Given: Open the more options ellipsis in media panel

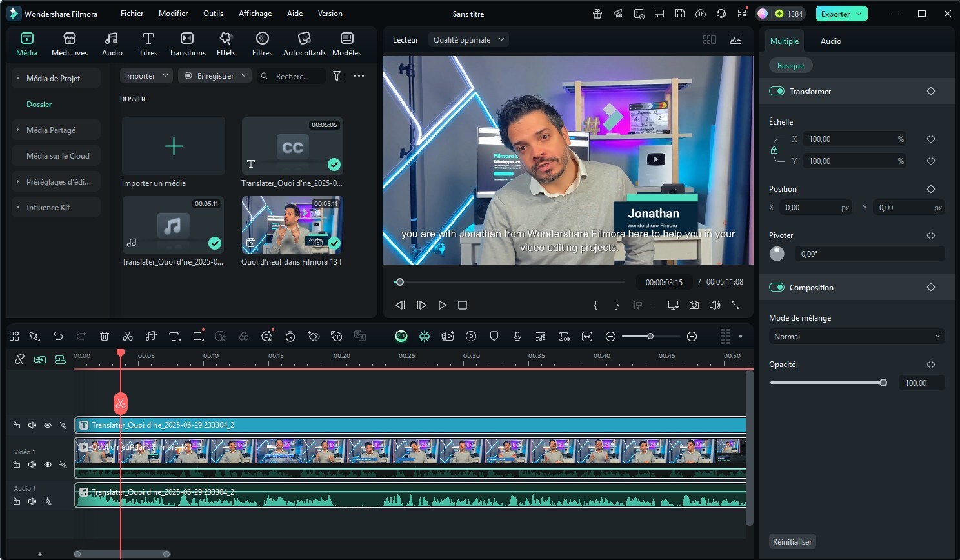Looking at the screenshot, I should click(359, 76).
